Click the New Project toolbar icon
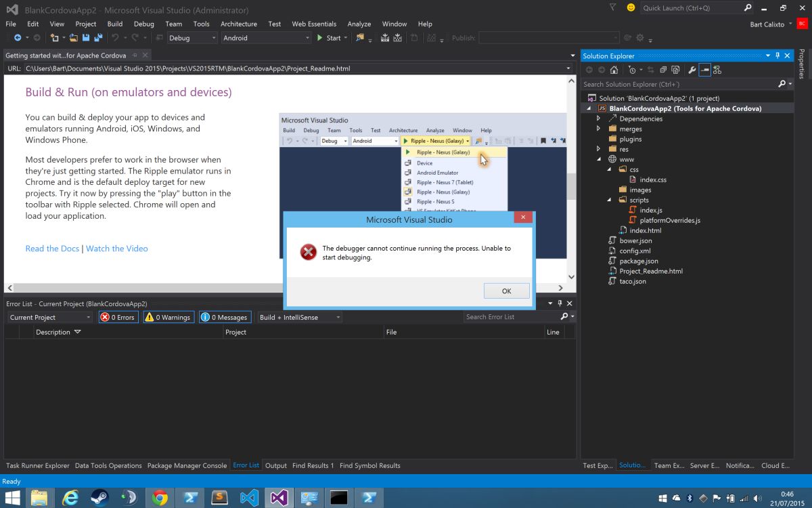The height and width of the screenshot is (508, 812). tap(55, 38)
